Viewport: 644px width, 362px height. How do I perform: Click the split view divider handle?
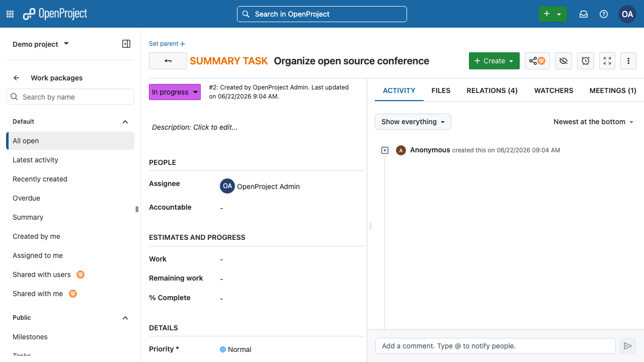tap(371, 226)
